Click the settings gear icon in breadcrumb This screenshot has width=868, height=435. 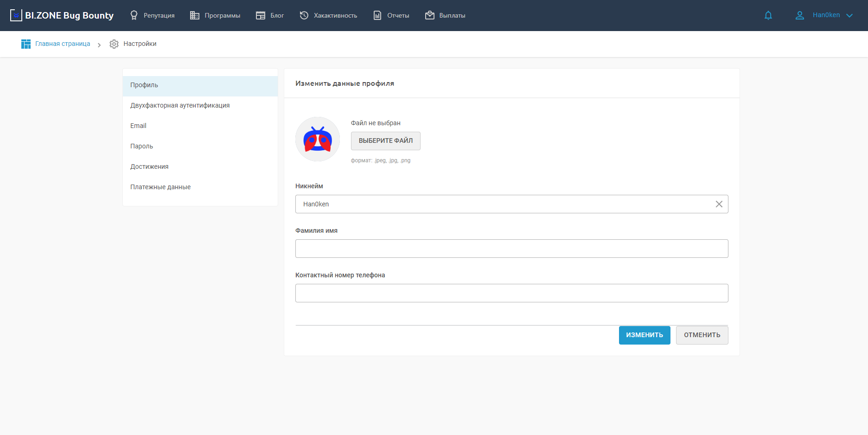click(114, 44)
